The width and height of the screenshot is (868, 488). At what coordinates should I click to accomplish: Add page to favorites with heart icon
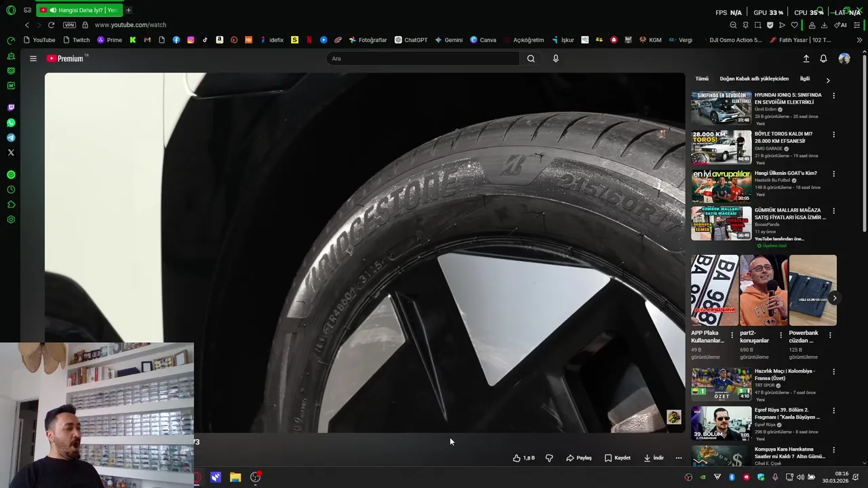pos(794,25)
